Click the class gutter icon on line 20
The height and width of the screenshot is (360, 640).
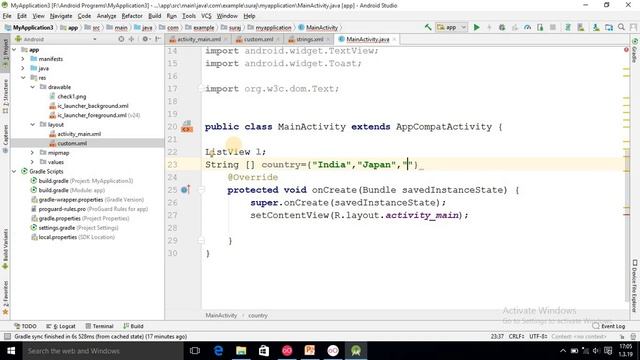pyautogui.click(x=187, y=127)
